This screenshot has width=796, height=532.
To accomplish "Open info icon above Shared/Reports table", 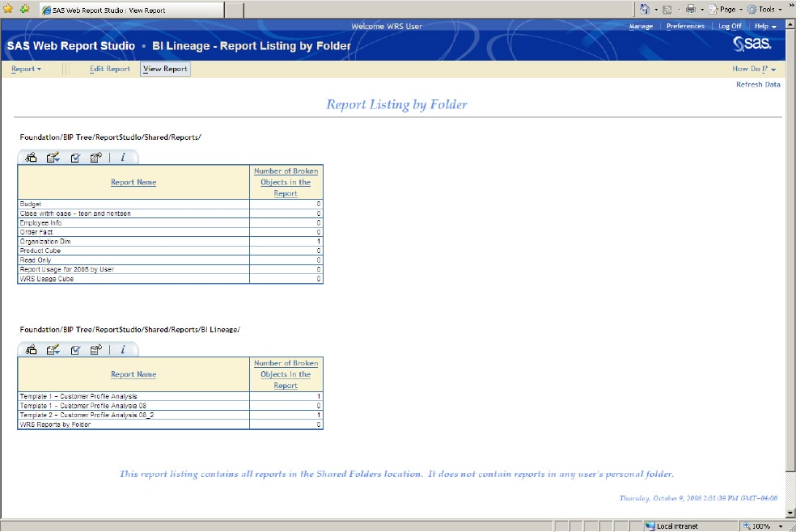I will (x=123, y=158).
